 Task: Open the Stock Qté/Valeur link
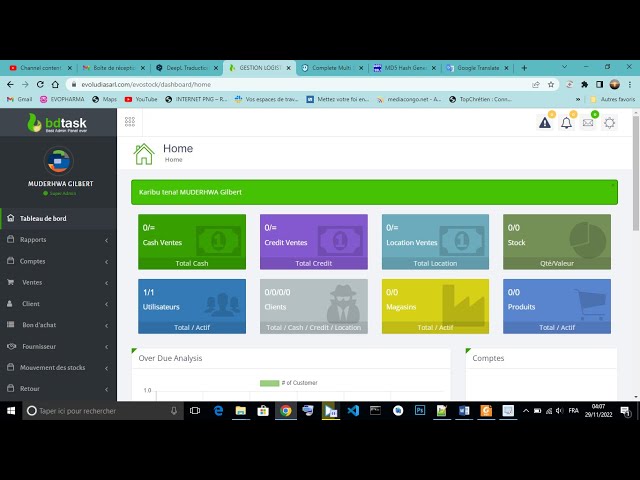pos(557,264)
